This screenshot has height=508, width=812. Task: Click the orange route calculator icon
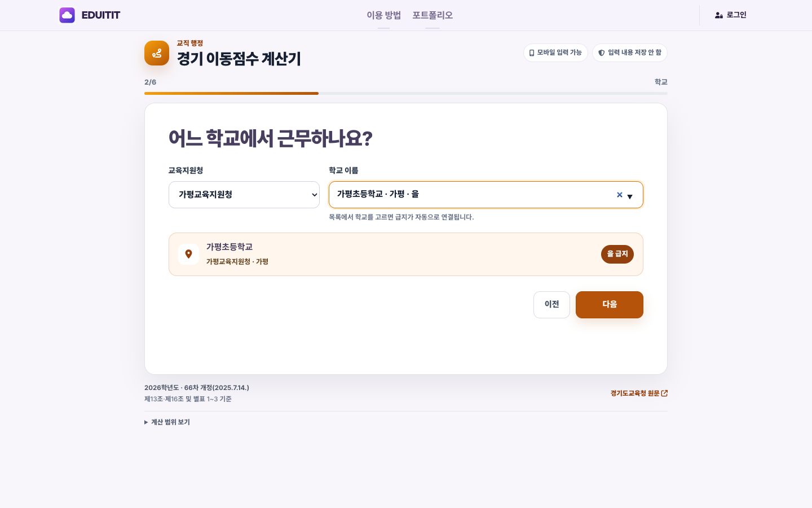point(157,53)
